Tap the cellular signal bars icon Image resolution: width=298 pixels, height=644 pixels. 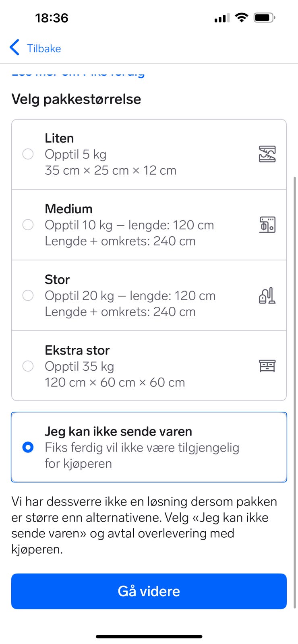[222, 18]
